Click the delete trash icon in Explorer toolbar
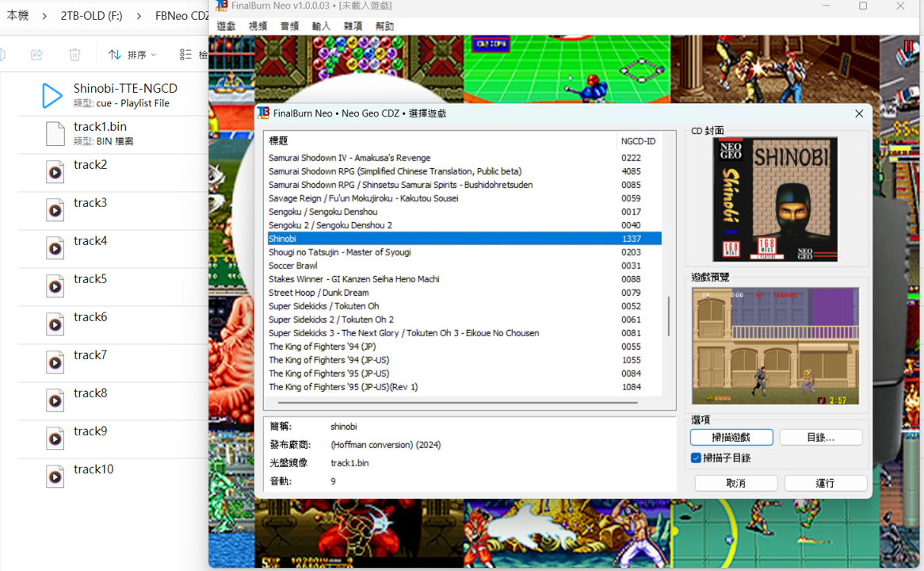Image resolution: width=924 pixels, height=571 pixels. 74,54
